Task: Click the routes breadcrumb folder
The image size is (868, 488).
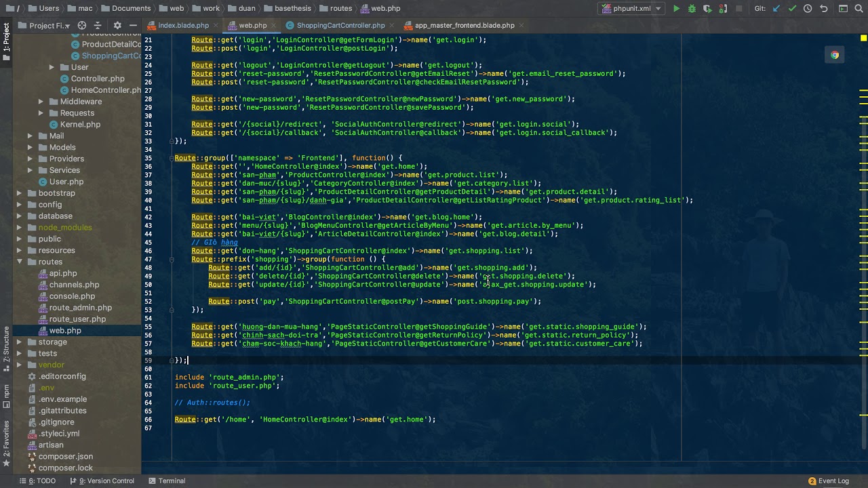Action: 336,9
